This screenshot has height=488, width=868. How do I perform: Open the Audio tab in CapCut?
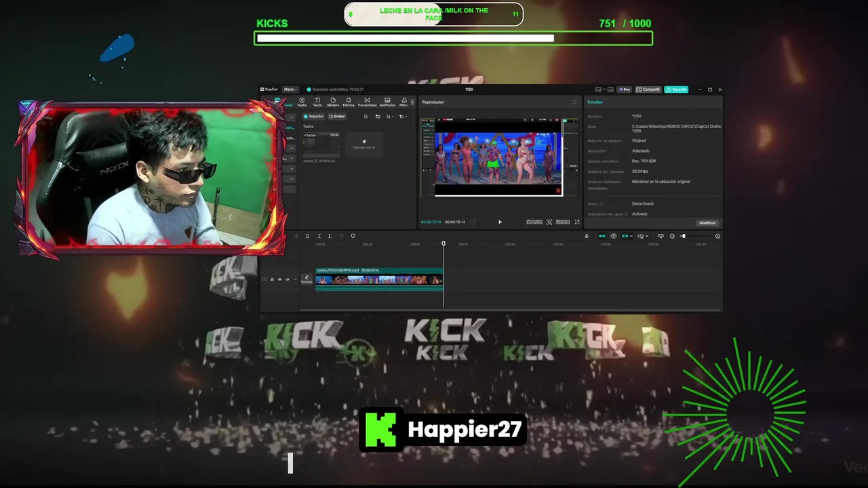click(302, 102)
